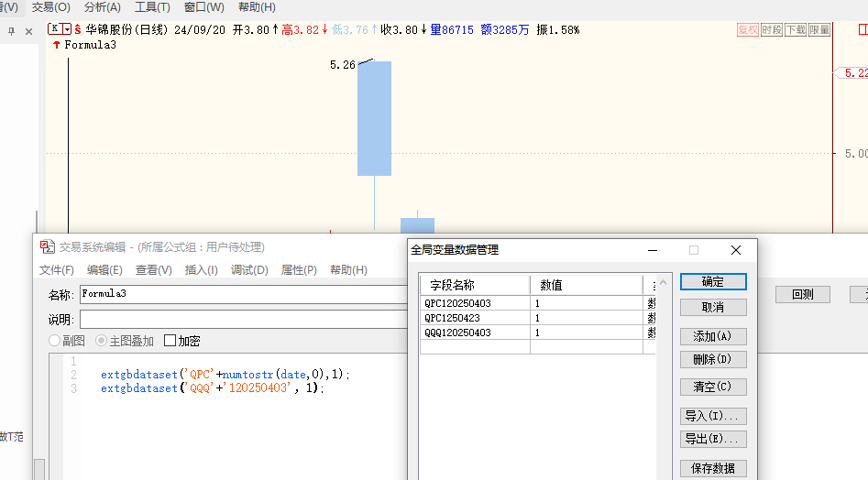Click the 限量 button on the chart
The height and width of the screenshot is (480, 868).
819,30
